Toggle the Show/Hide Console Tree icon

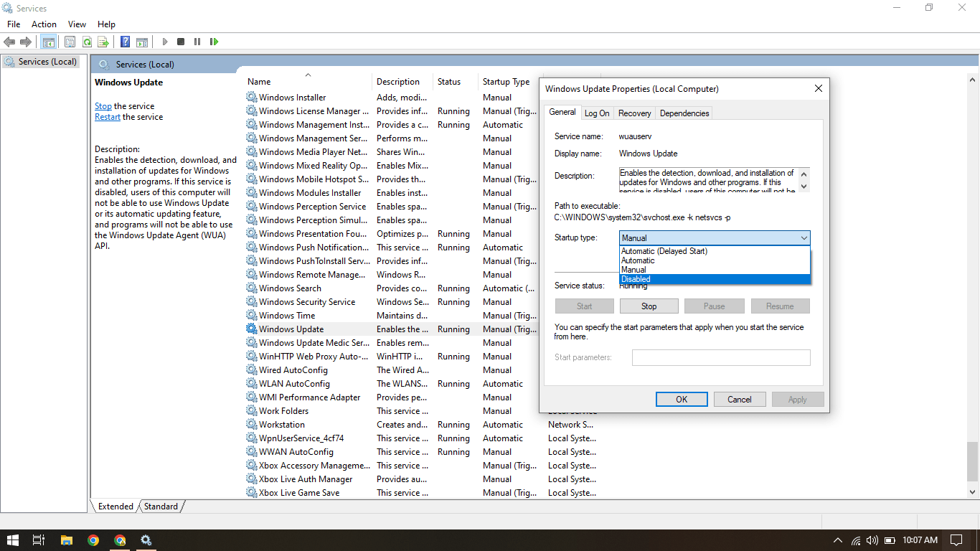(48, 42)
